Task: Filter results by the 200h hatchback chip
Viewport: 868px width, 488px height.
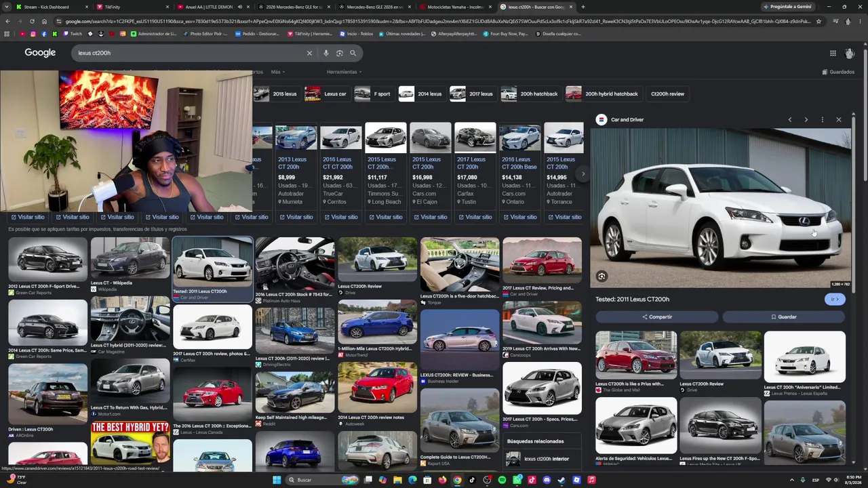Action: tap(530, 94)
